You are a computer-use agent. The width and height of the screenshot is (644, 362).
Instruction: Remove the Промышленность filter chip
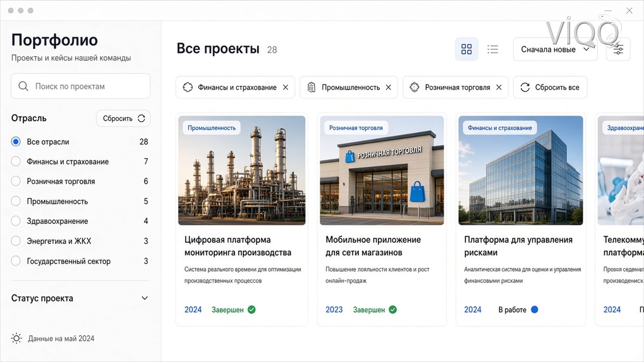pos(388,87)
